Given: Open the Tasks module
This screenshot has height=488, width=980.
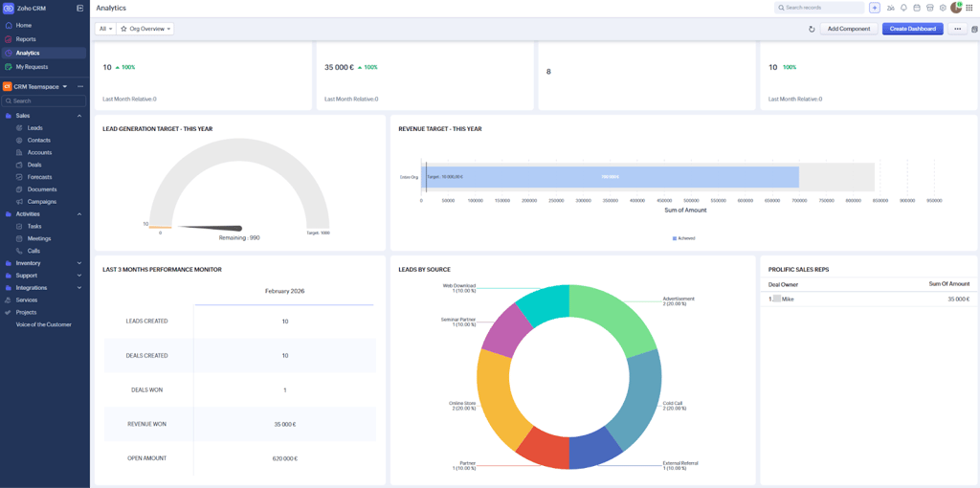Looking at the screenshot, I should [34, 226].
